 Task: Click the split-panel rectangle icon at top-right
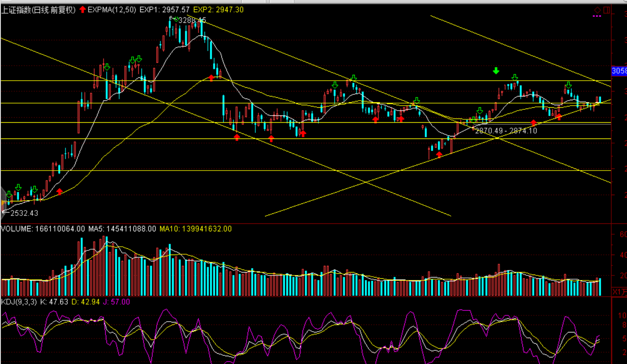(x=607, y=10)
